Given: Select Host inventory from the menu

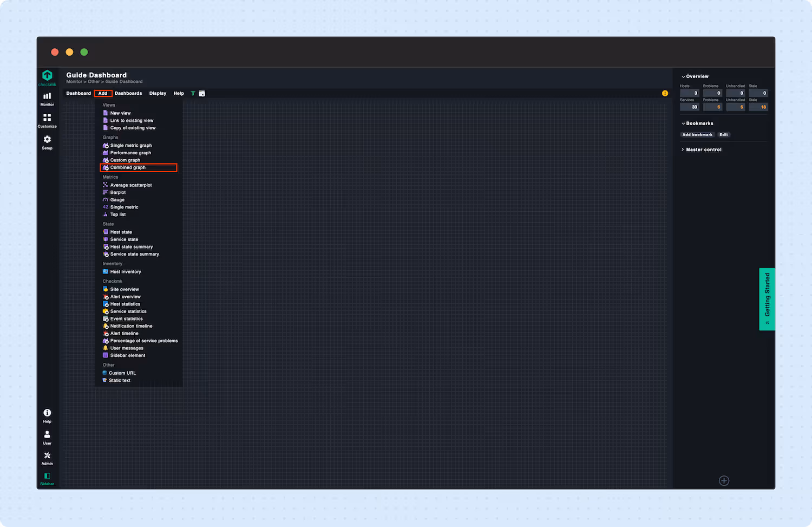Looking at the screenshot, I should 125,271.
